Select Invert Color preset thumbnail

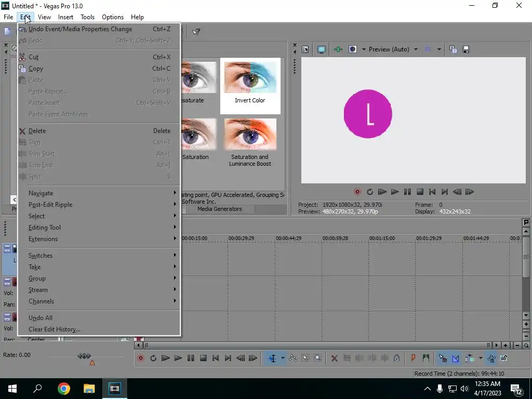tap(250, 86)
